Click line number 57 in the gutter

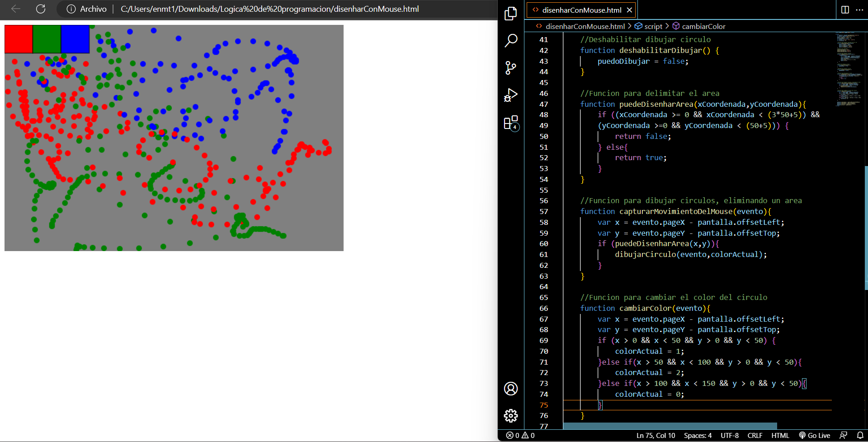(543, 211)
